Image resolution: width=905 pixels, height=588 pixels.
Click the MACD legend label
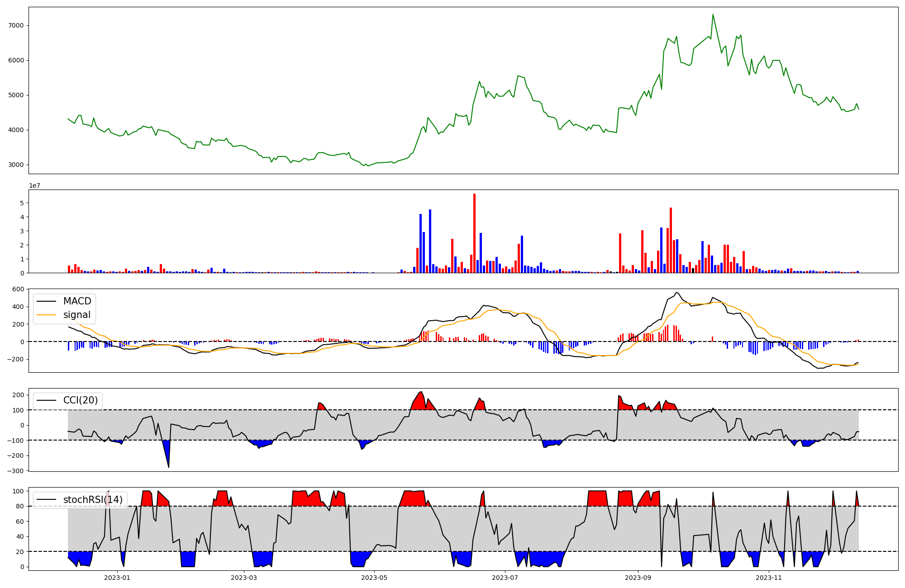click(x=77, y=301)
